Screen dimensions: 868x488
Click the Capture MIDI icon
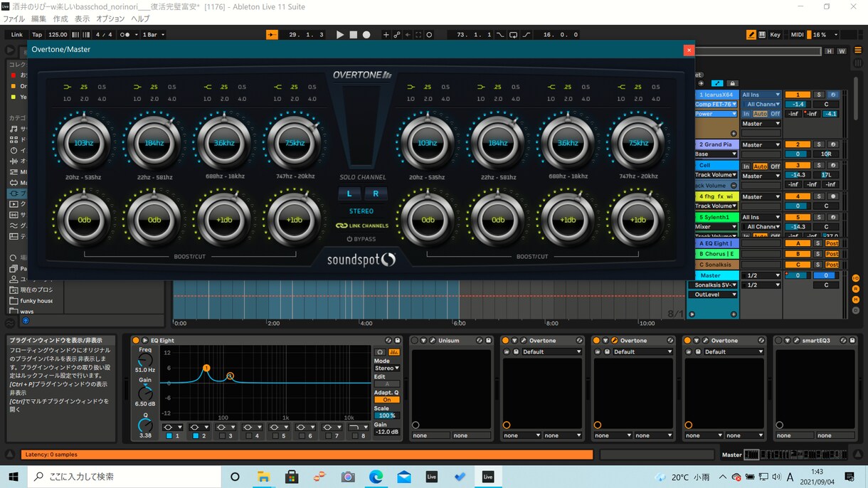tap(418, 35)
